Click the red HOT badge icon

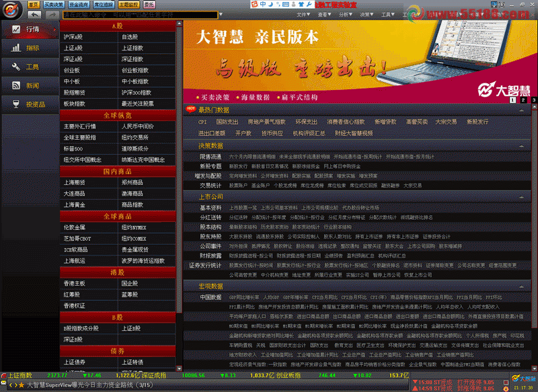click(191, 109)
